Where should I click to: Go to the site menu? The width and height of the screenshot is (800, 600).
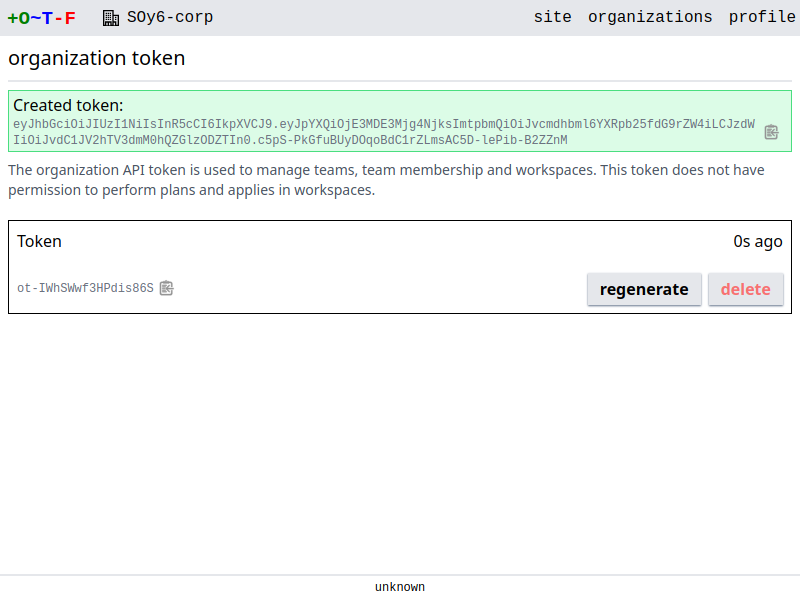coord(553,17)
